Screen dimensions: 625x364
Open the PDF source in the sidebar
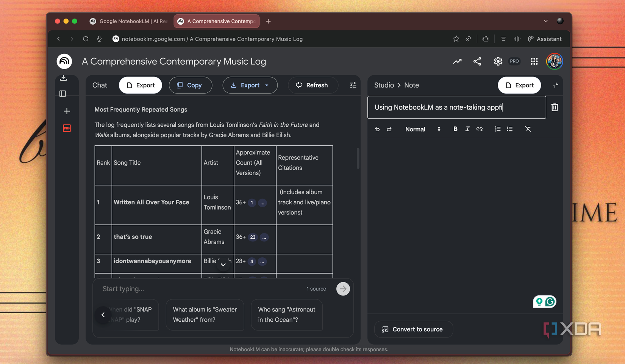pos(67,128)
